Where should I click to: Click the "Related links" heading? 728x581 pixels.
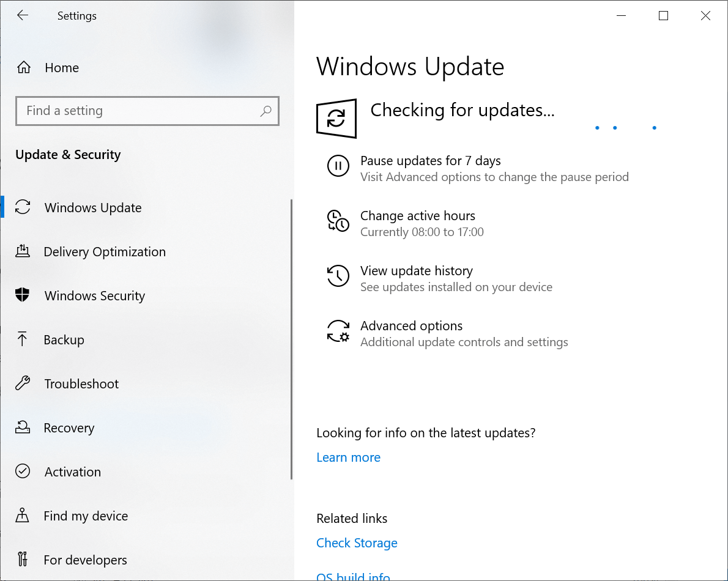click(352, 519)
